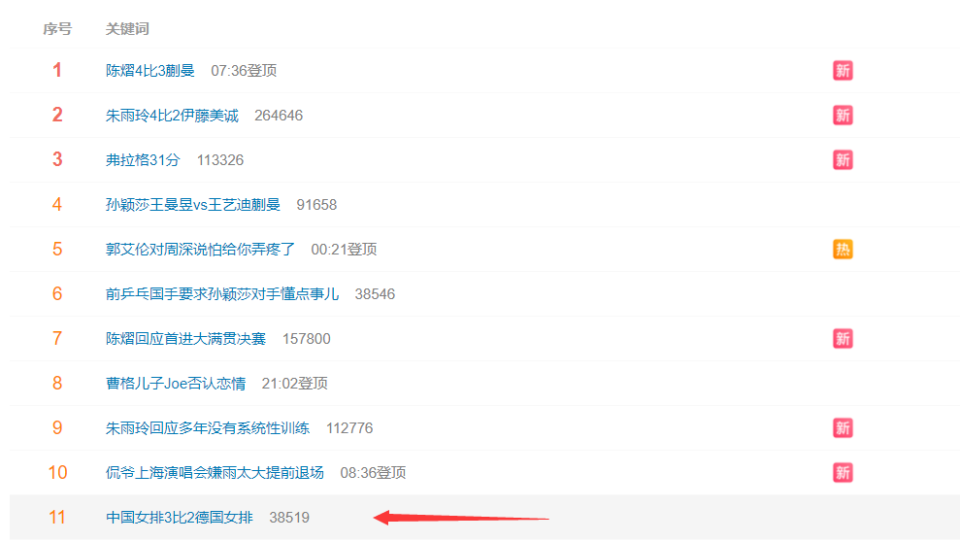Open the 弗拉格31分 trending link

click(143, 160)
